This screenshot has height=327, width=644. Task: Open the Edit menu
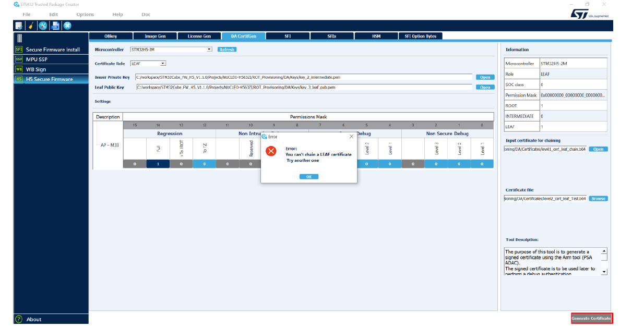(53, 14)
